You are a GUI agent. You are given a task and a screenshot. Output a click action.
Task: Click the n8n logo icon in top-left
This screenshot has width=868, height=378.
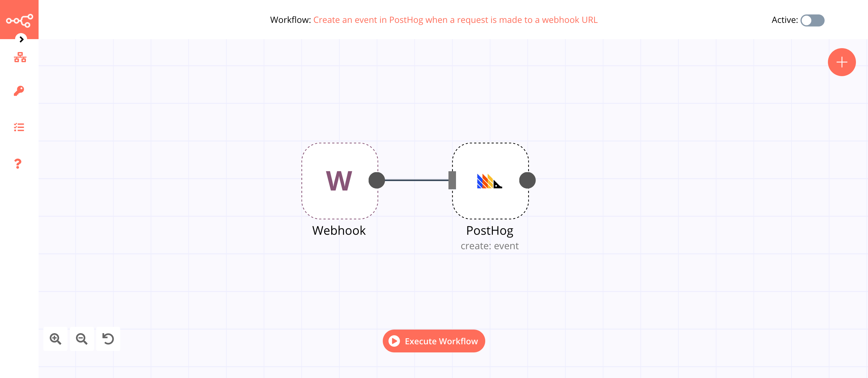point(19,20)
